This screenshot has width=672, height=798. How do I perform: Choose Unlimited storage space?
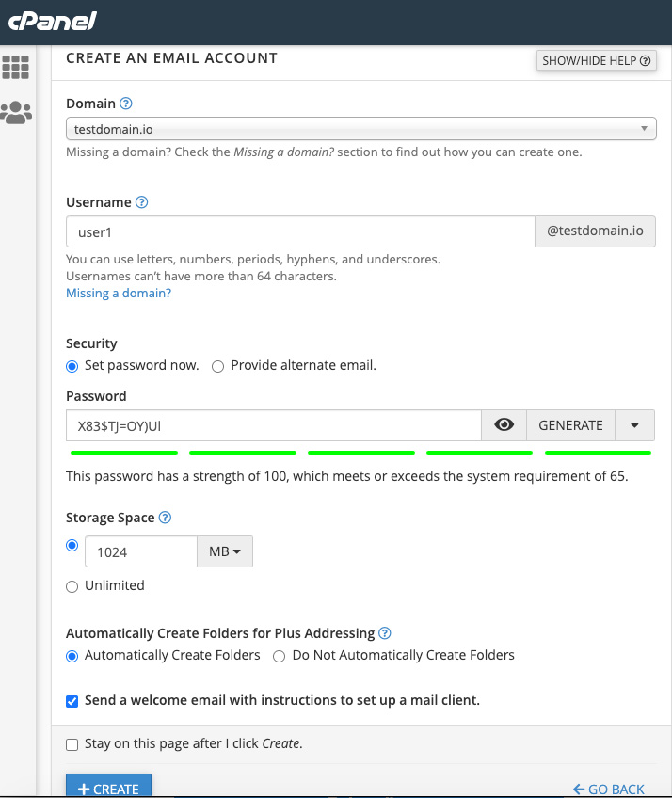pyautogui.click(x=72, y=586)
